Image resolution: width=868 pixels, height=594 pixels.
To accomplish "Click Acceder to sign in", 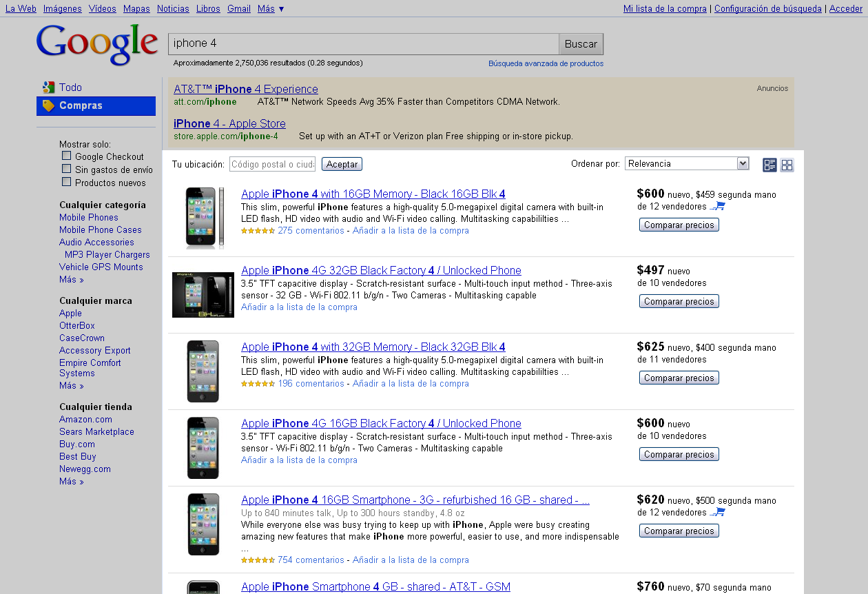I will tap(846, 8).
